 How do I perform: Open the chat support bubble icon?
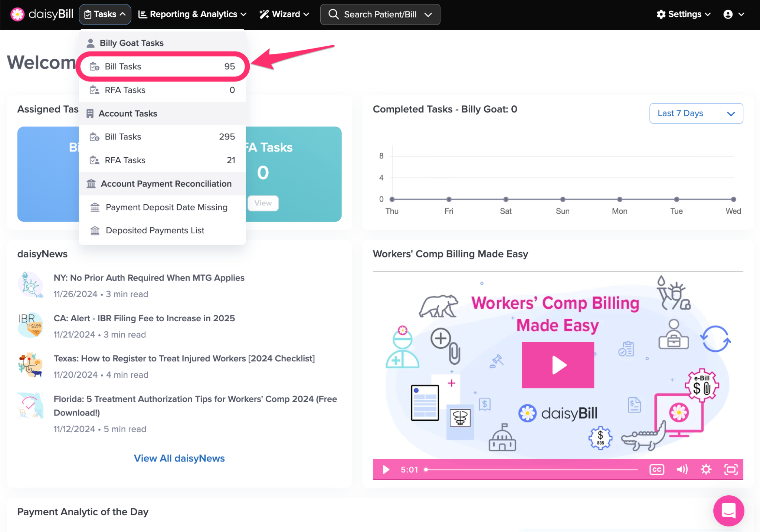pos(728,510)
